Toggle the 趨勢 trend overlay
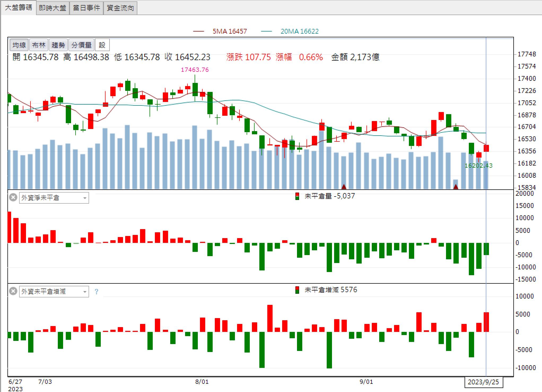The image size is (542, 392). tap(58, 45)
